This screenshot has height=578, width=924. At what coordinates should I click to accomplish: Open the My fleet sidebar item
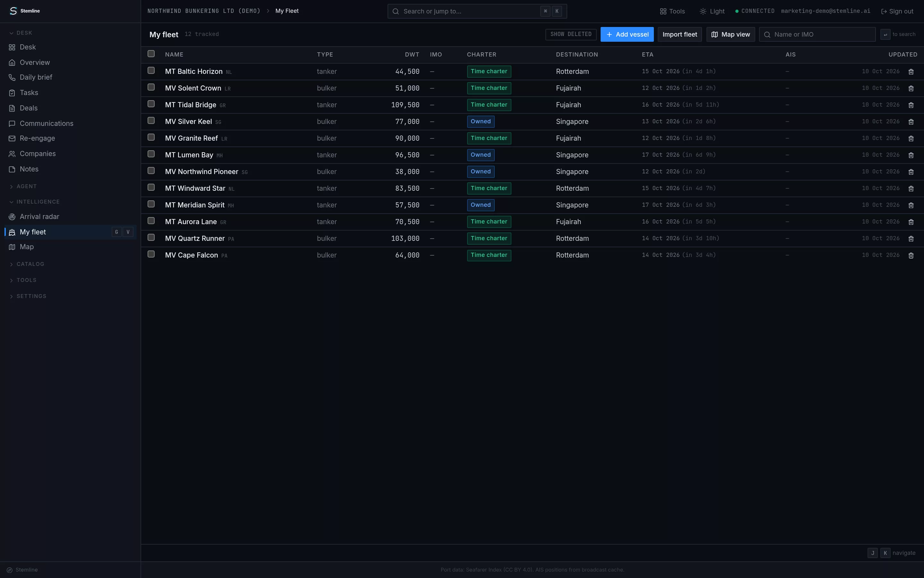[70, 232]
